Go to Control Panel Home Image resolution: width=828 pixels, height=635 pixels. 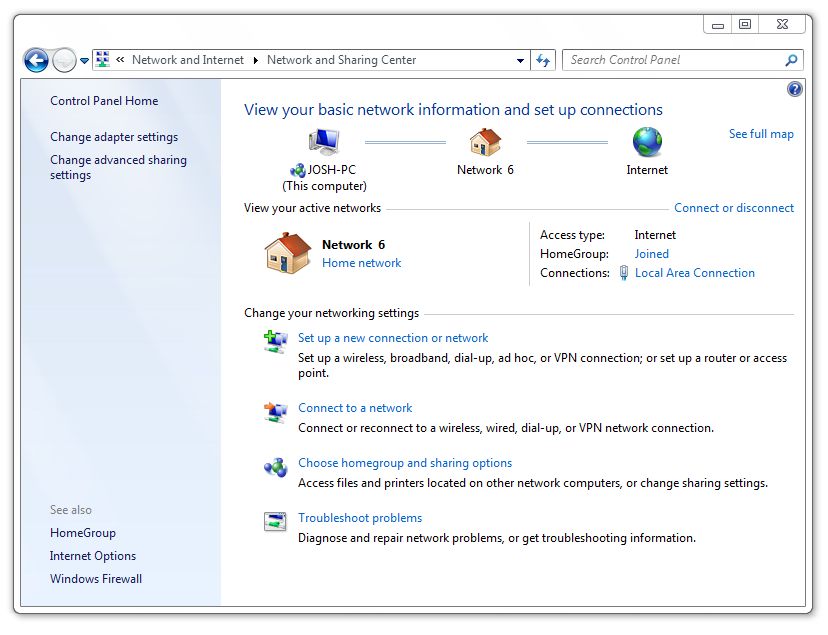pos(104,101)
